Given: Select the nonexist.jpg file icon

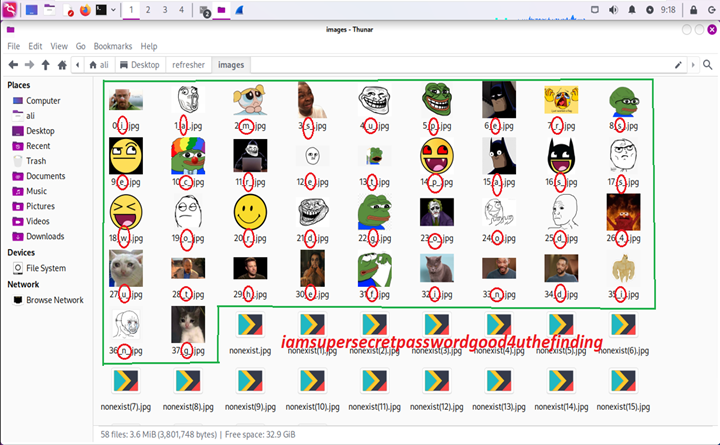Looking at the screenshot, I should click(250, 325).
